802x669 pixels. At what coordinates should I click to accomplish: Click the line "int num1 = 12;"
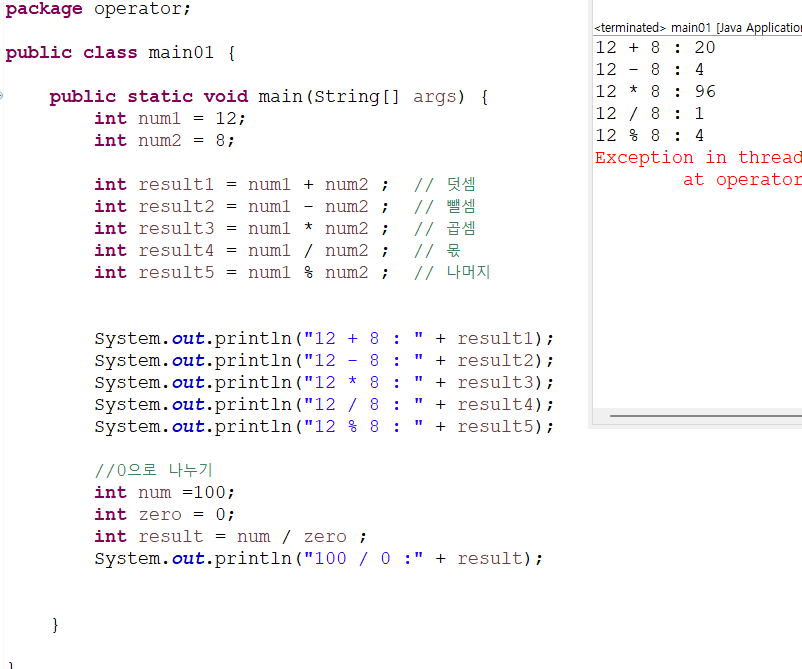pos(170,119)
